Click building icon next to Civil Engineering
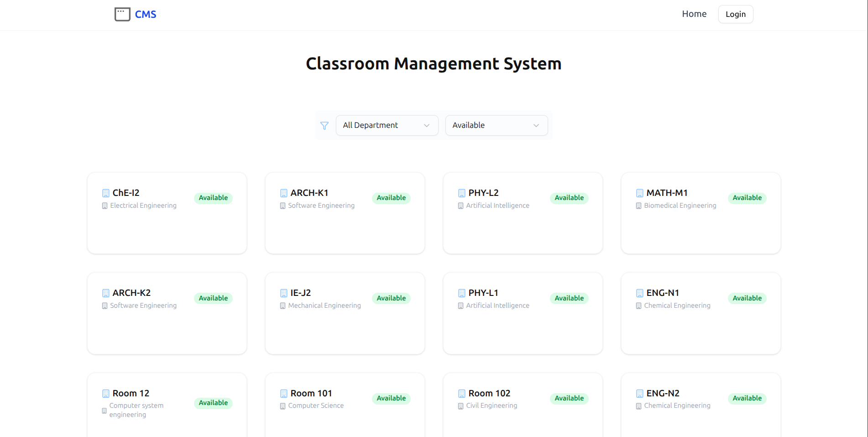Image resolution: width=868 pixels, height=437 pixels. point(461,406)
